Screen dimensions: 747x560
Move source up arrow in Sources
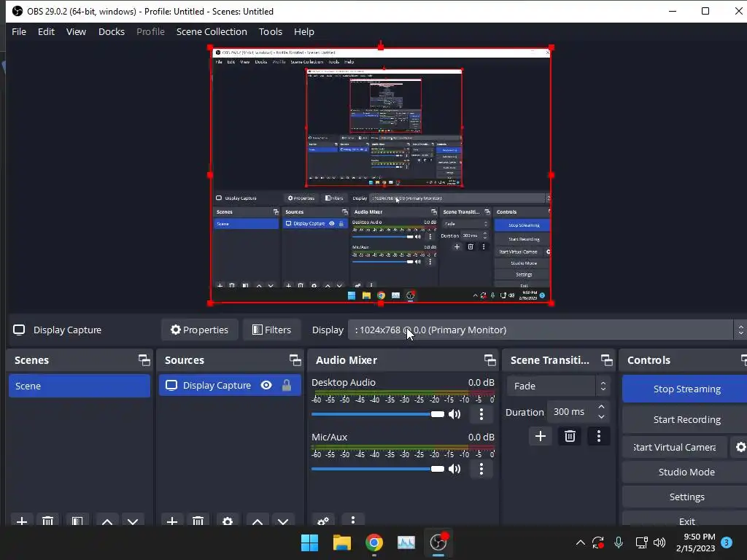click(x=258, y=521)
